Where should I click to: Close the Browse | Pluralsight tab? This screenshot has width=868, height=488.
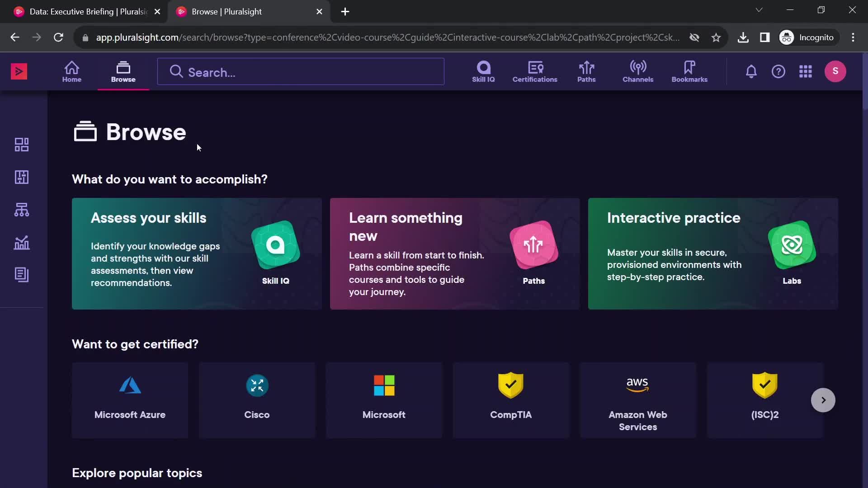(320, 12)
